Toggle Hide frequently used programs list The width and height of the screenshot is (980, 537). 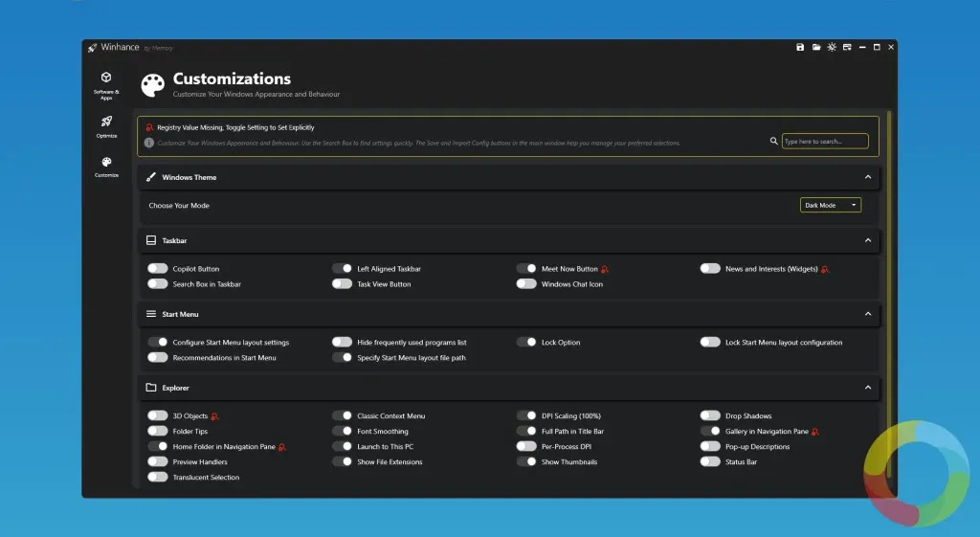pyautogui.click(x=342, y=342)
